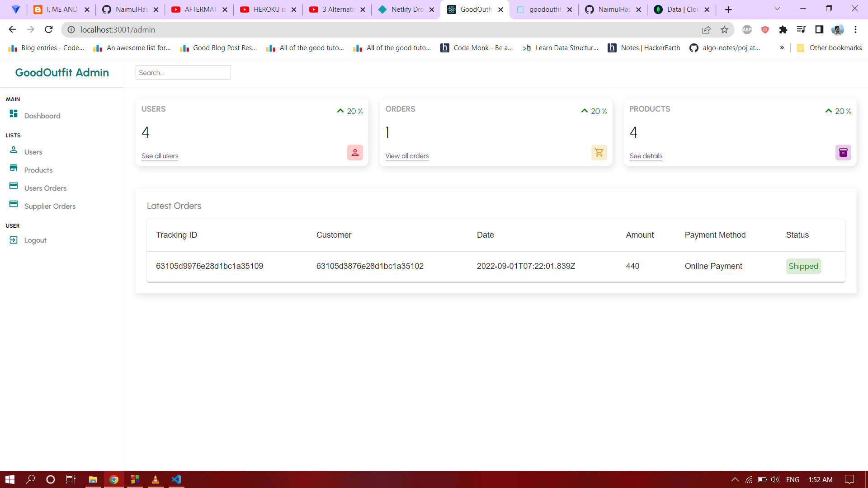Click the Products store icon in sidebar
Image resolution: width=868 pixels, height=488 pixels.
coord(14,168)
